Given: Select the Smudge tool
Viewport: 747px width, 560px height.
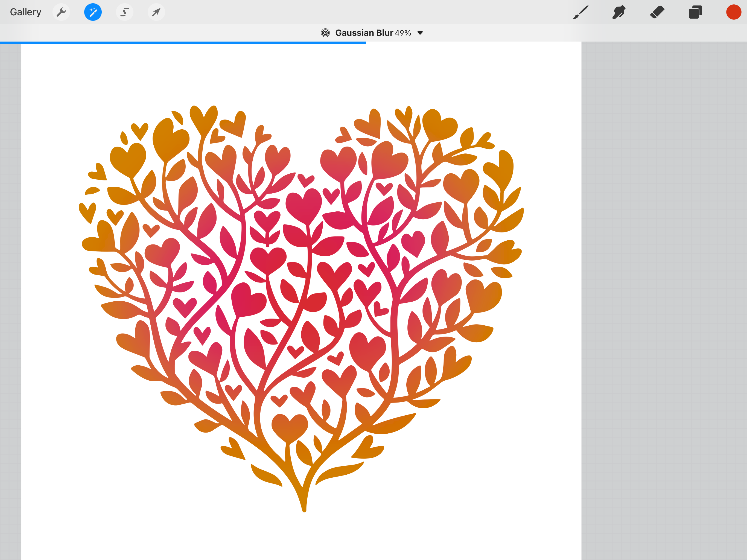Looking at the screenshot, I should (x=619, y=12).
